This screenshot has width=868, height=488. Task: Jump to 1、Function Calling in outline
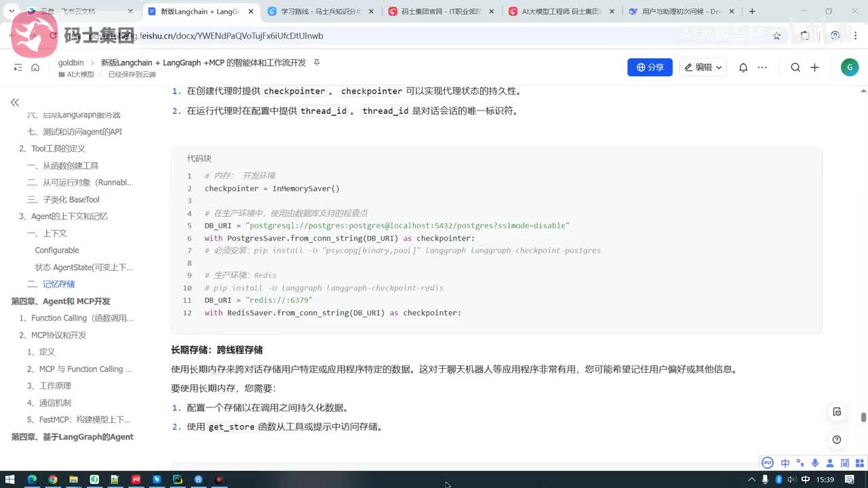(x=76, y=318)
